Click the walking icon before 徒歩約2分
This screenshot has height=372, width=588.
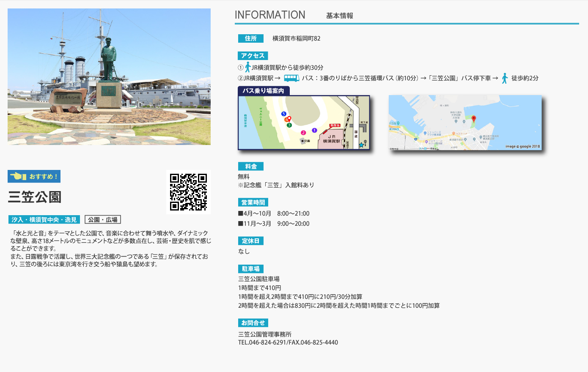pyautogui.click(x=505, y=78)
